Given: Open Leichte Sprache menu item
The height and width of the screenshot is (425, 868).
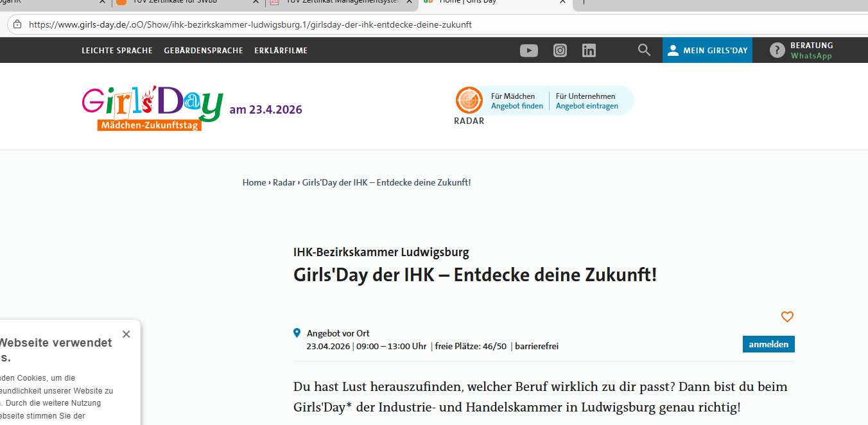Looking at the screenshot, I should (117, 50).
